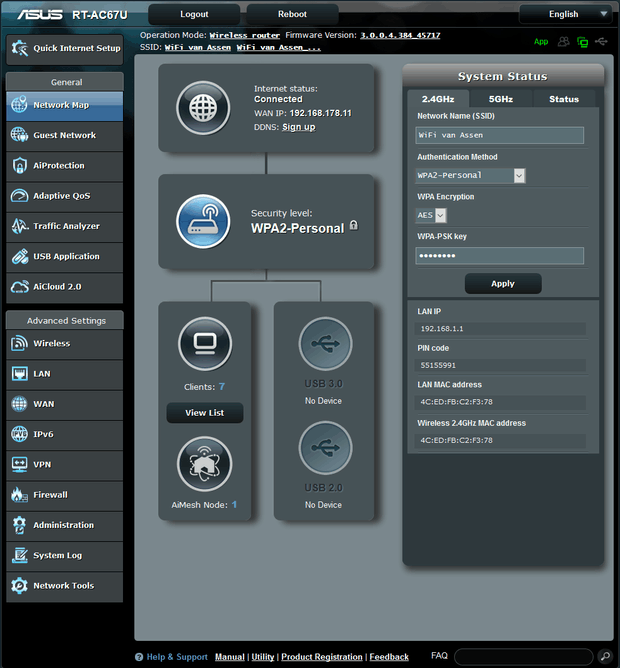620x668 pixels.
Task: Open the VPN menu item
Action: pos(65,464)
